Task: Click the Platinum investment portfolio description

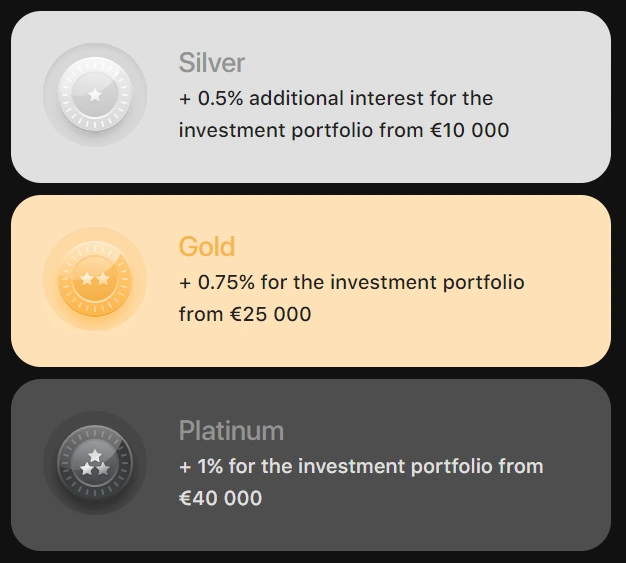Action: (x=360, y=482)
